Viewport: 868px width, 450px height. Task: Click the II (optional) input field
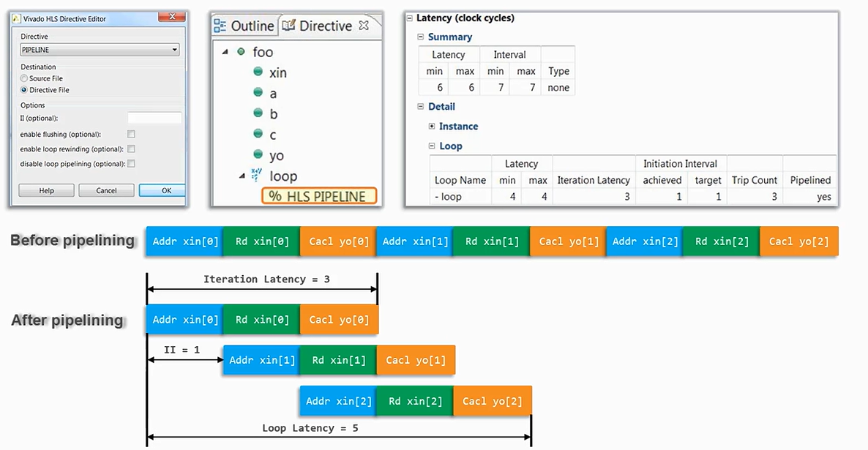154,118
